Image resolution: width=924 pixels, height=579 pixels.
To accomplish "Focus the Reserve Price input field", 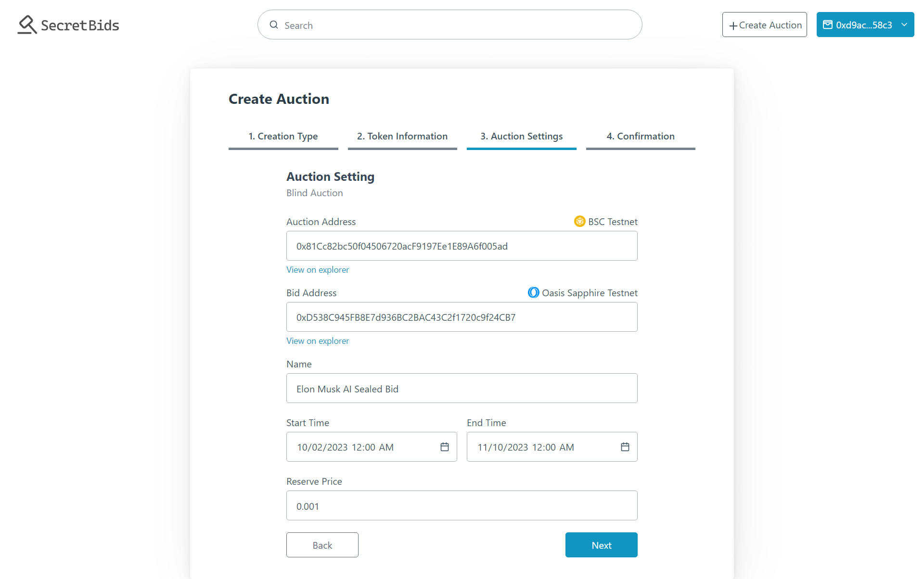I will click(462, 505).
